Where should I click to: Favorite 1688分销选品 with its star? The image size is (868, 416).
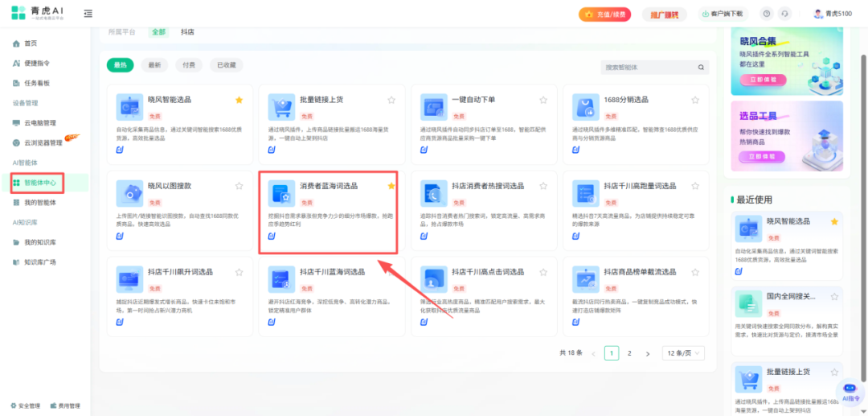(x=695, y=100)
